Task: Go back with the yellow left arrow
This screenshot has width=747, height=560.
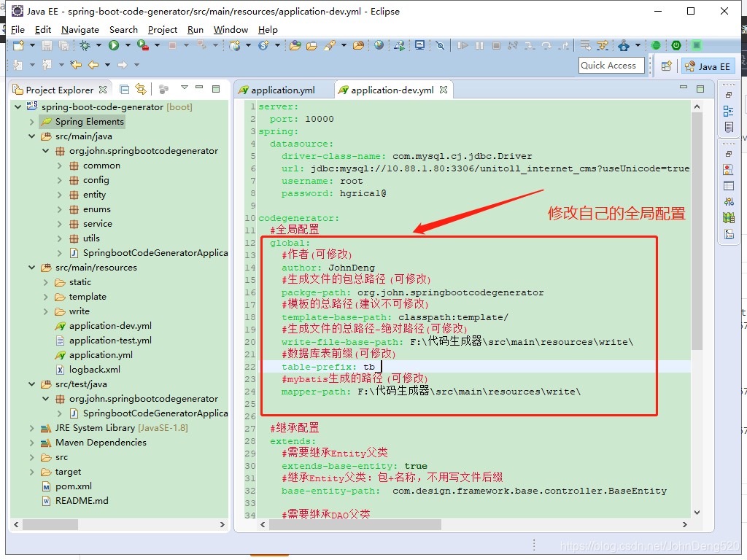Action: tap(93, 65)
